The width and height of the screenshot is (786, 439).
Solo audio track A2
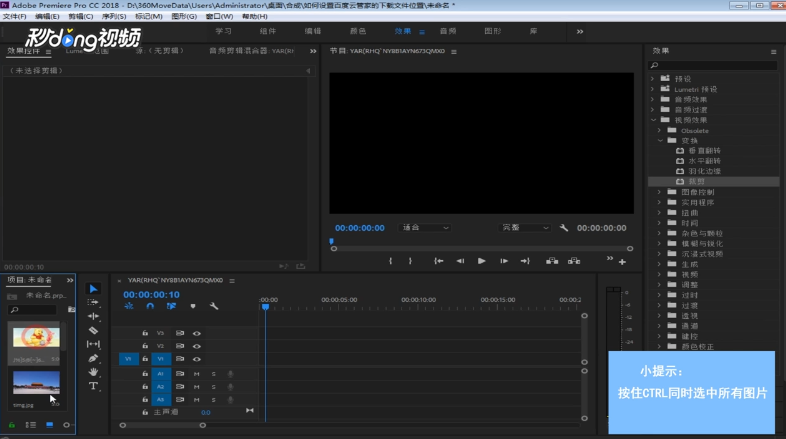214,387
